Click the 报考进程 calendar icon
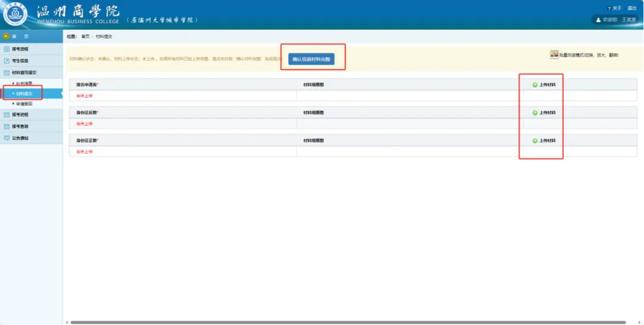The width and height of the screenshot is (644, 325). click(x=7, y=115)
